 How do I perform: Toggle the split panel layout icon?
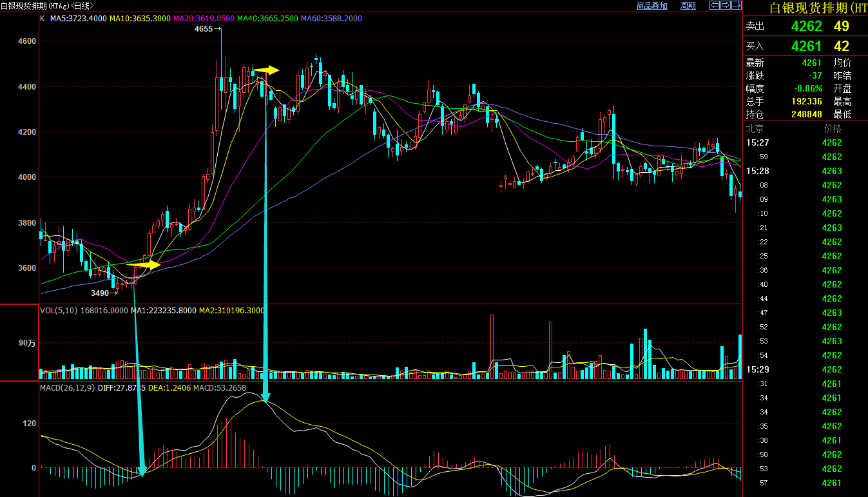click(x=736, y=5)
